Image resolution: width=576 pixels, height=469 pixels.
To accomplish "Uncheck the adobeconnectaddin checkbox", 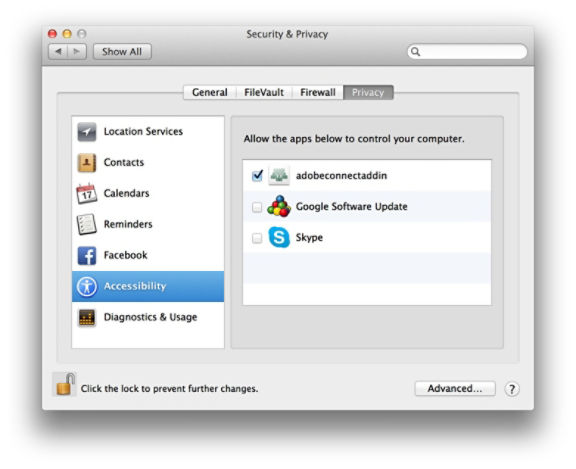I will 257,176.
